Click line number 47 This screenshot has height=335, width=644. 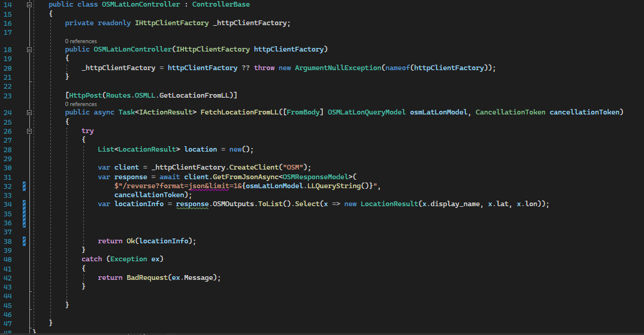point(7,324)
